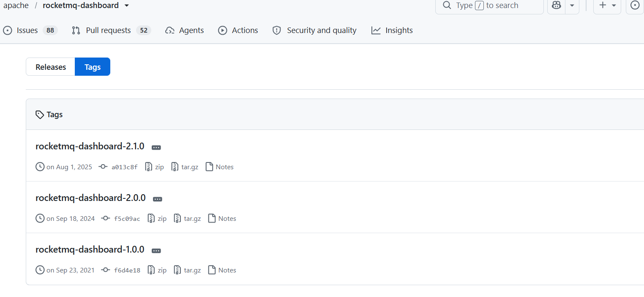
Task: Click the Pull requests count badge 52
Action: click(144, 30)
